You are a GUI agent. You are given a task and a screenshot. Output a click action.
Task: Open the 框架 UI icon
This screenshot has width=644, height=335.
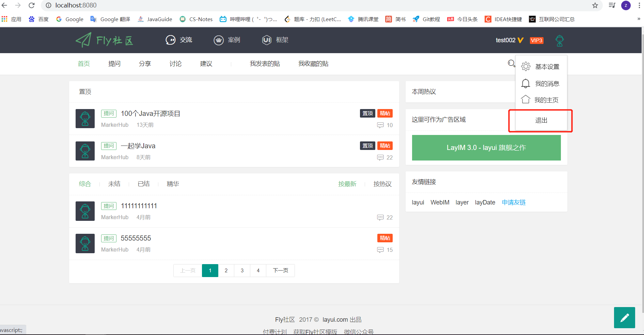(267, 40)
